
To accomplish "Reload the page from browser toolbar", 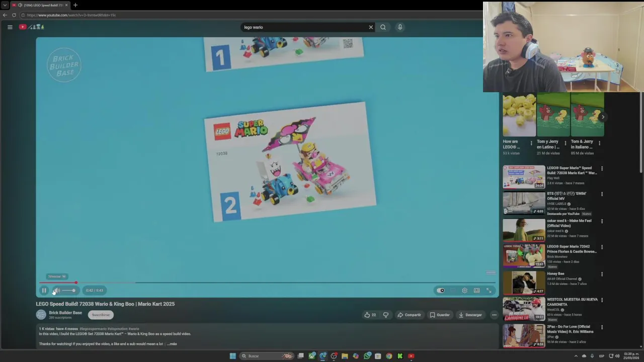I will click(x=14, y=15).
